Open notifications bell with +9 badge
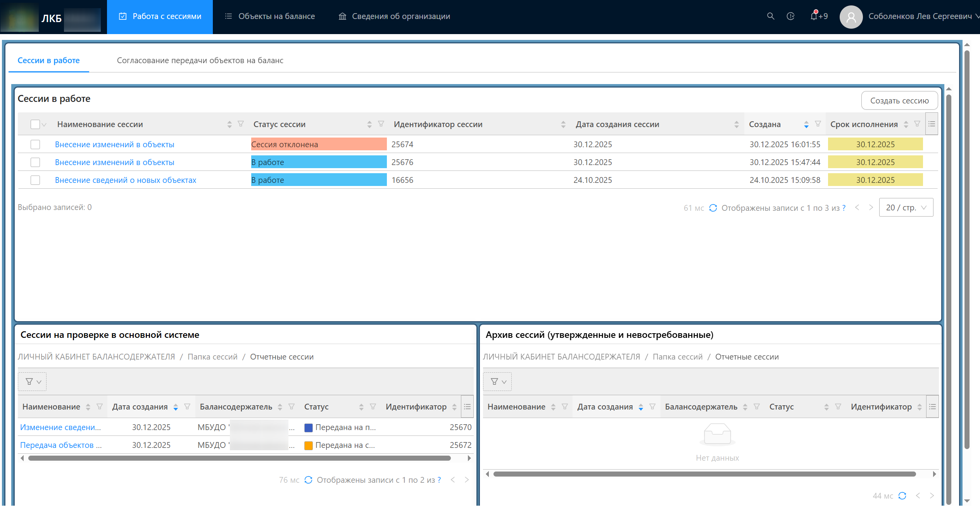 (x=818, y=16)
